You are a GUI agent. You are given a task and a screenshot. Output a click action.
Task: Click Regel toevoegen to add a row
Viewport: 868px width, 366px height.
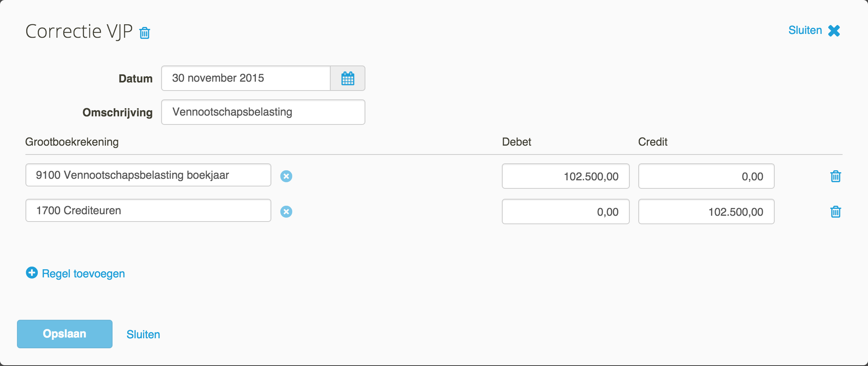click(83, 274)
